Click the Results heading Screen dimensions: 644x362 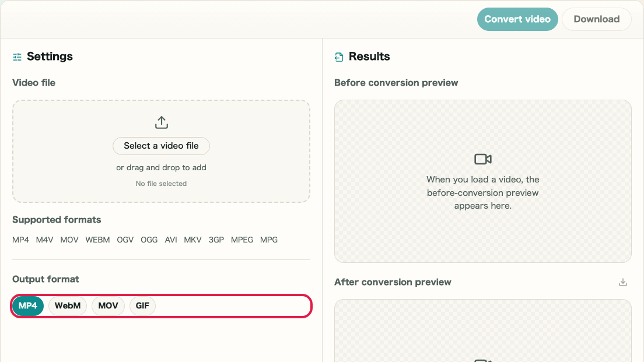(369, 57)
